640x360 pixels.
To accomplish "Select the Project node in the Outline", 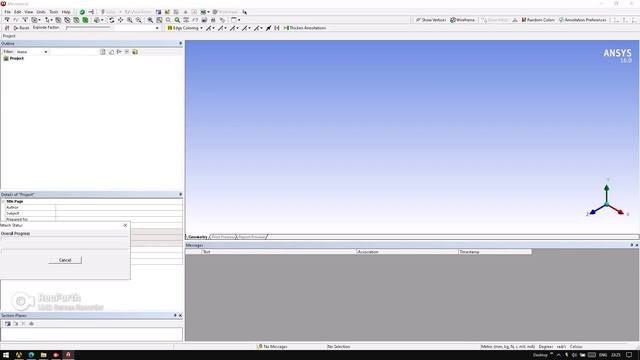I will coord(17,58).
